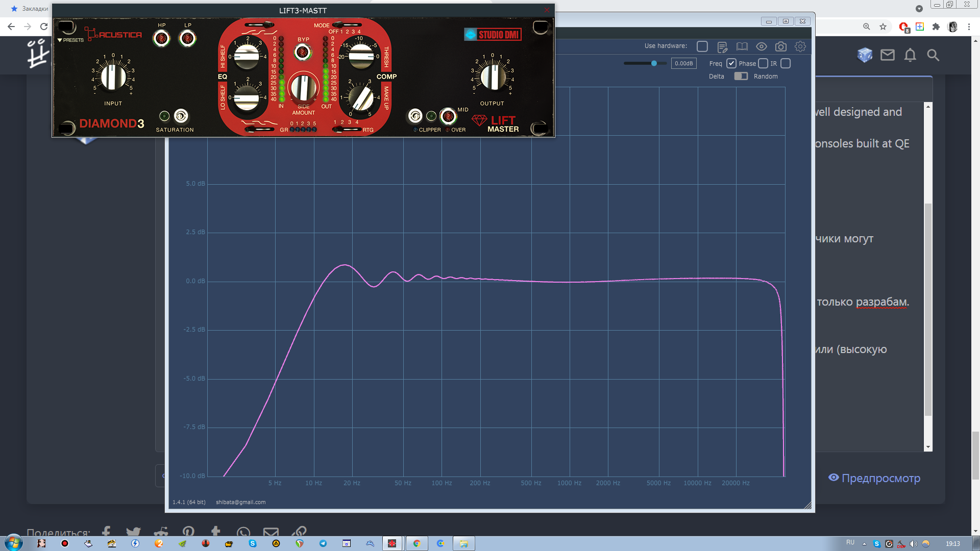980x551 pixels.
Task: Uncheck the Freq checkbox
Action: click(731, 63)
